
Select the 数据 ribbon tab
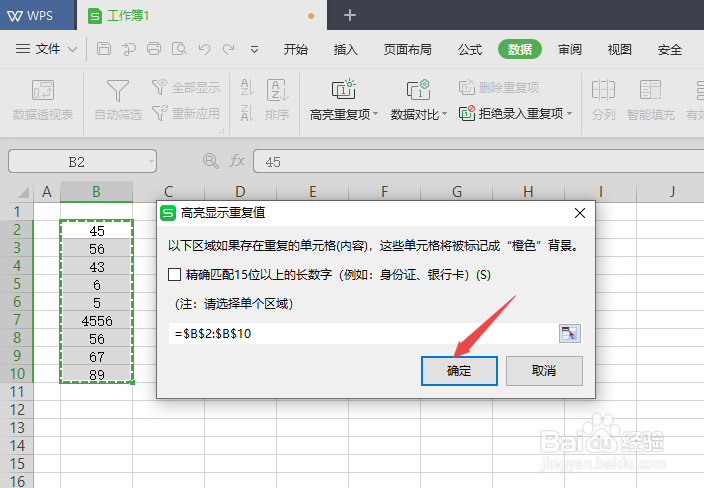pyautogui.click(x=519, y=49)
